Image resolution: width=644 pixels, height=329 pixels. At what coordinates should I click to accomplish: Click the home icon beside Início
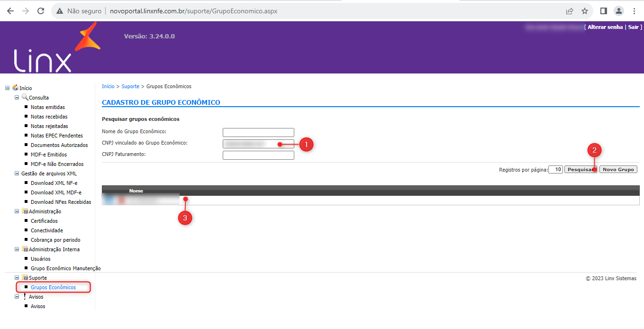(15, 88)
